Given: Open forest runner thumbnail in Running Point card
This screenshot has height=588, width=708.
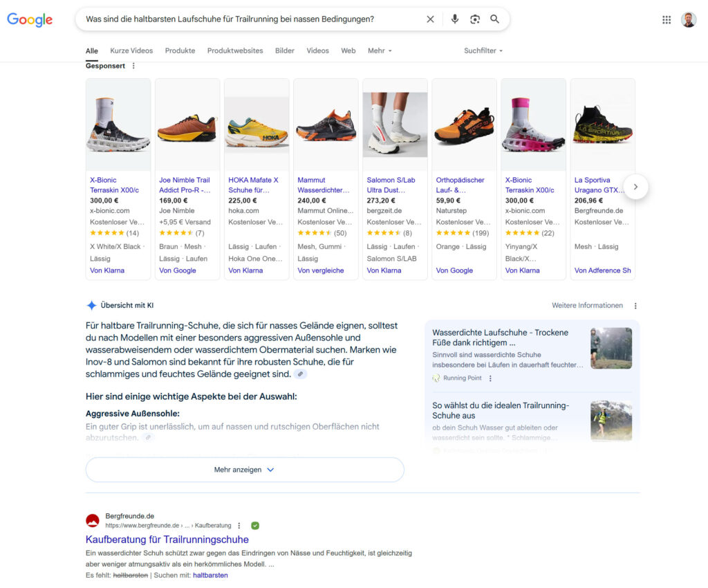Looking at the screenshot, I should pyautogui.click(x=611, y=348).
